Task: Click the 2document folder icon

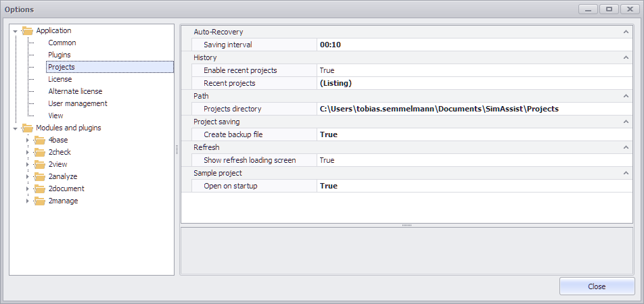Action: [40, 189]
